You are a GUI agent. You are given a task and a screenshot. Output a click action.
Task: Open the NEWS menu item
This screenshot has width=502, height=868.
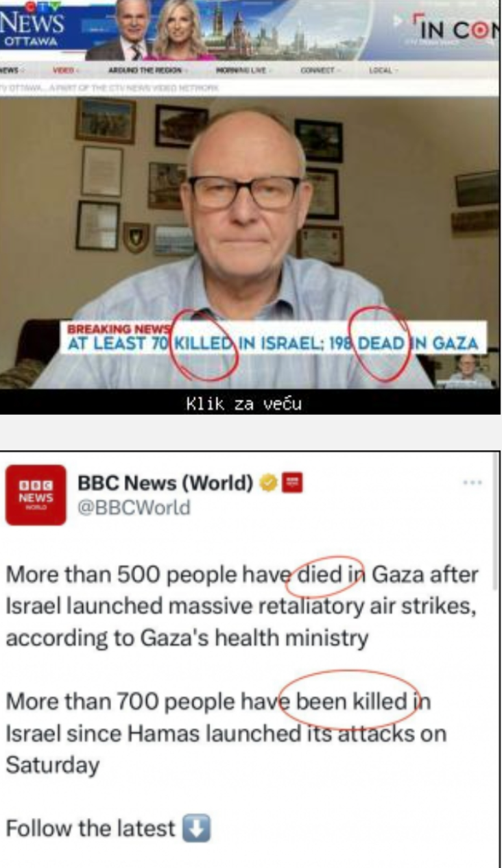coord(12,71)
